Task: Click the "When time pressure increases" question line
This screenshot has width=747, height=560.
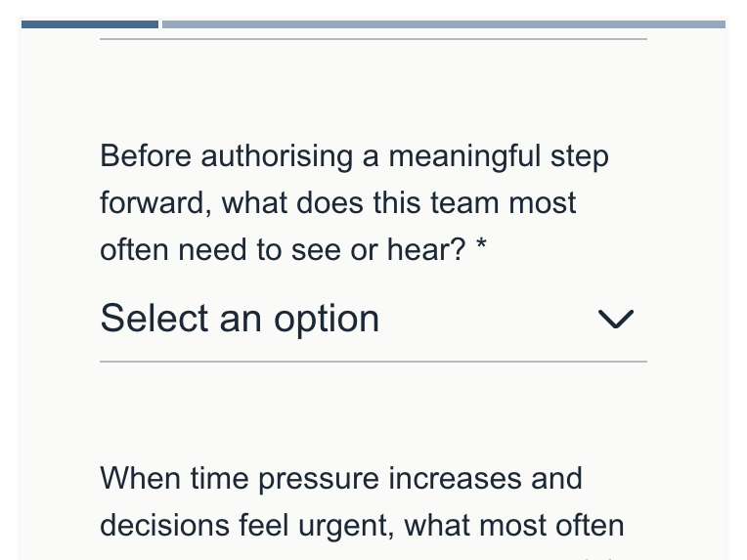Action: (x=341, y=479)
